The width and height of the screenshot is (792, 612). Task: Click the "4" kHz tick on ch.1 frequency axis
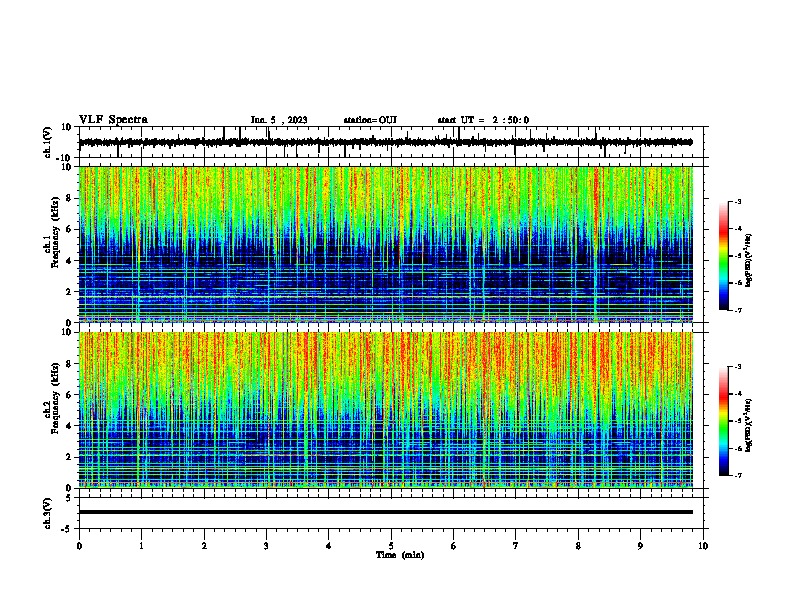click(70, 261)
